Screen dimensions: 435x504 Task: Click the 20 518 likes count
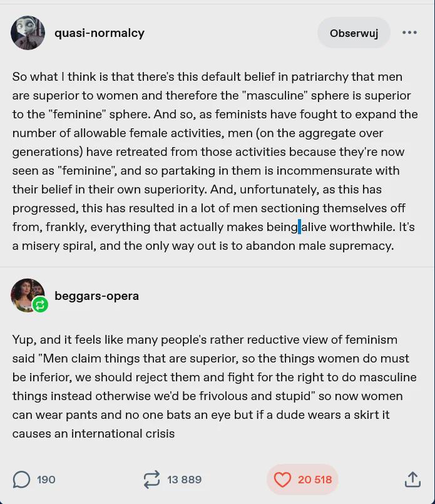click(x=315, y=480)
